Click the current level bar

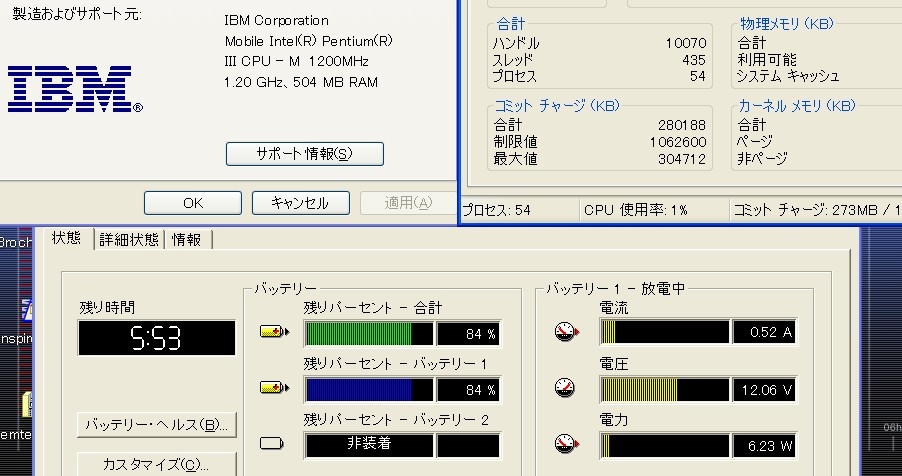point(664,332)
